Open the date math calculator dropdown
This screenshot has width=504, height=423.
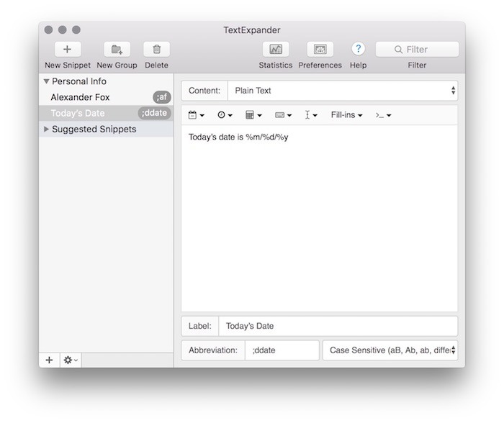253,115
